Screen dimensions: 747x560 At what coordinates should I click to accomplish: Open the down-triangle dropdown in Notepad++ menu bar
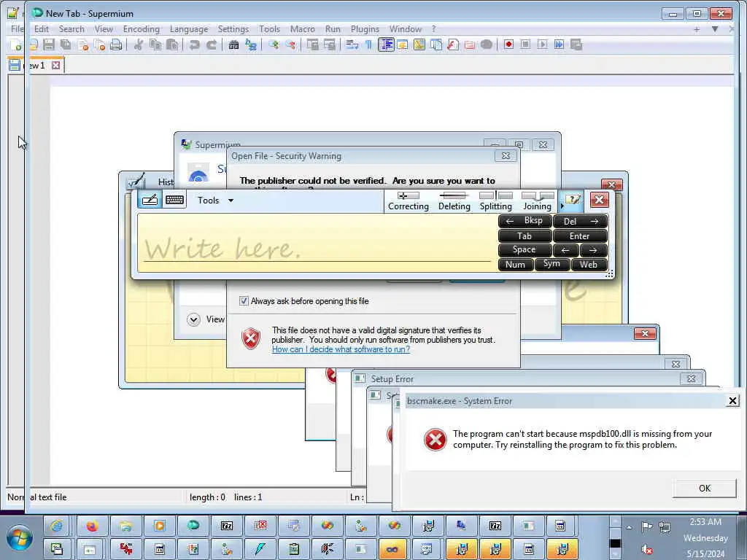pos(715,29)
